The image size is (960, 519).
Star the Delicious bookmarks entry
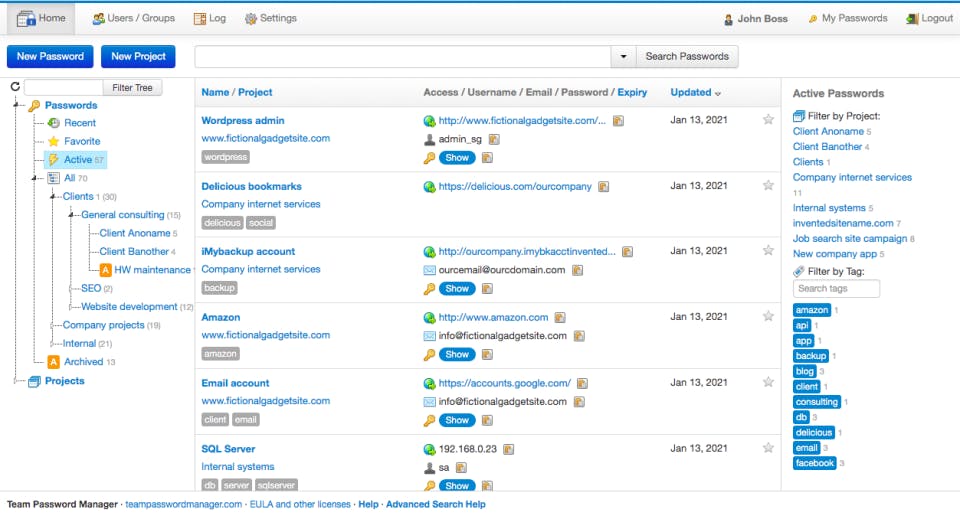pos(768,185)
